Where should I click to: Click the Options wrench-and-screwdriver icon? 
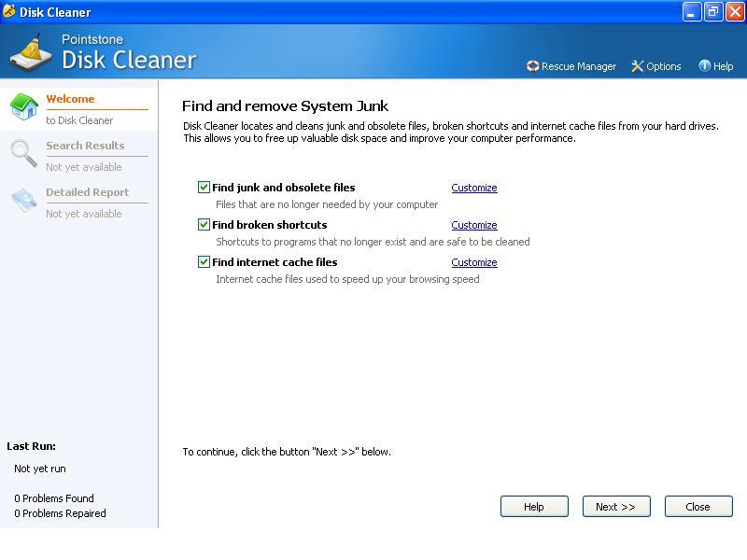637,66
